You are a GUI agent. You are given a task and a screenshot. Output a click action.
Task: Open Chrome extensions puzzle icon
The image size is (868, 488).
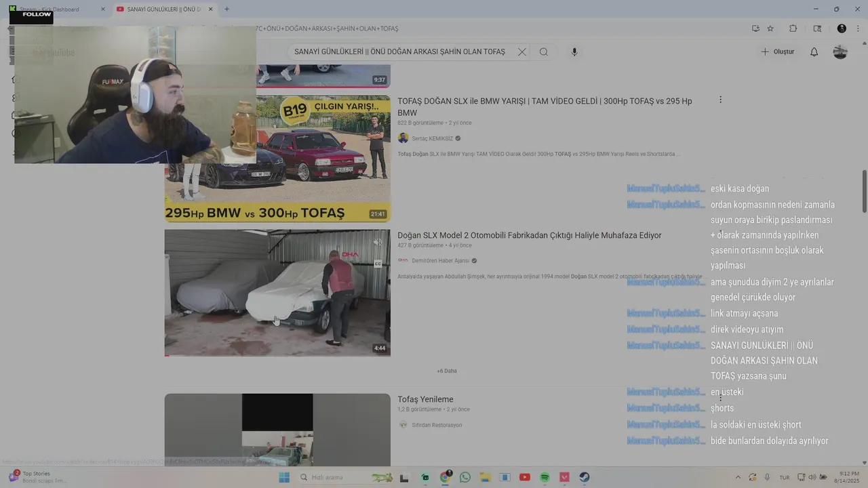[x=793, y=28]
